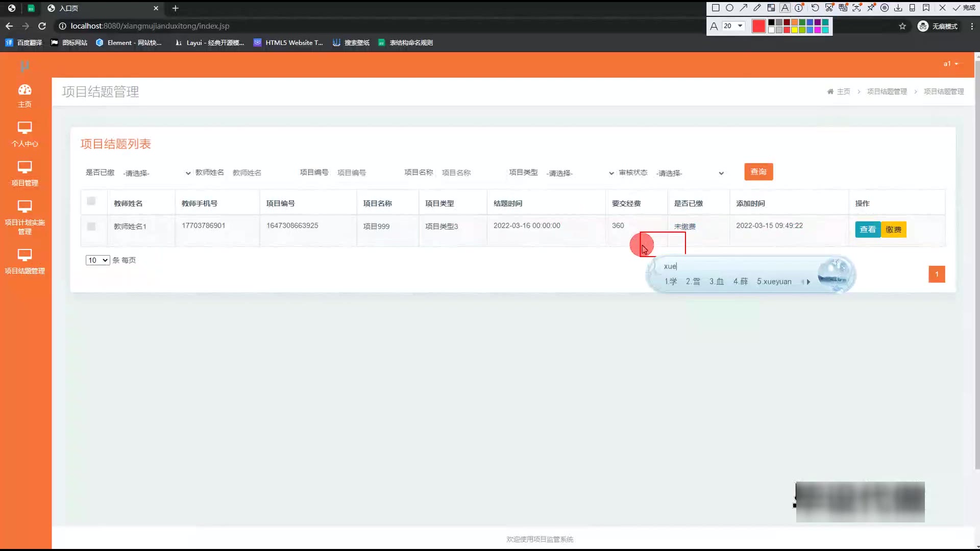The height and width of the screenshot is (551, 980).
Task: Select the rectangle annotation tool
Action: click(x=716, y=8)
